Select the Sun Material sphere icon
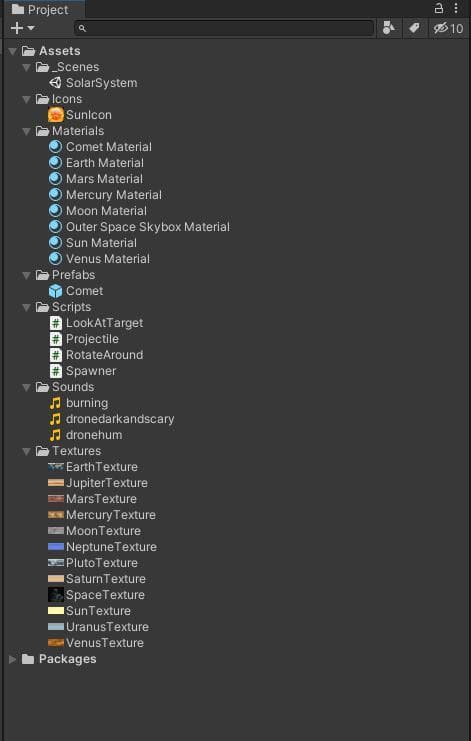Viewport: 471px width, 741px height. coord(55,243)
